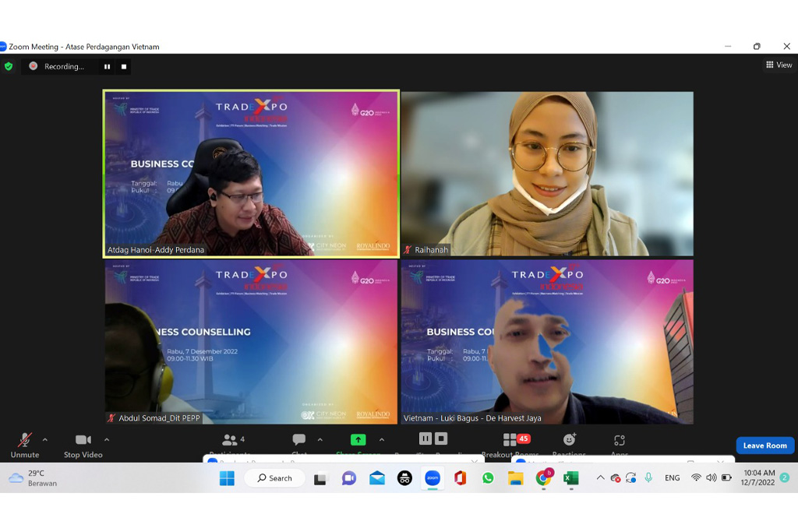This screenshot has width=798, height=532.
Task: Open the Chat bubble icon
Action: (298, 440)
